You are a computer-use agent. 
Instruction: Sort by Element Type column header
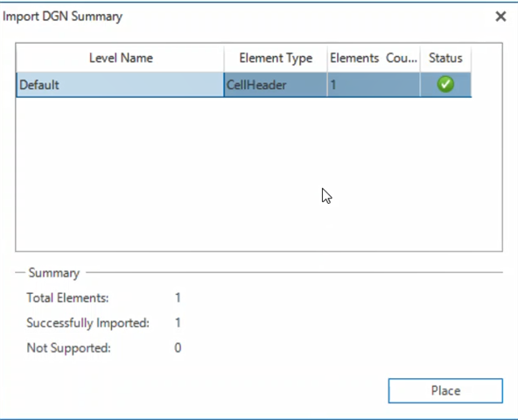click(x=276, y=58)
